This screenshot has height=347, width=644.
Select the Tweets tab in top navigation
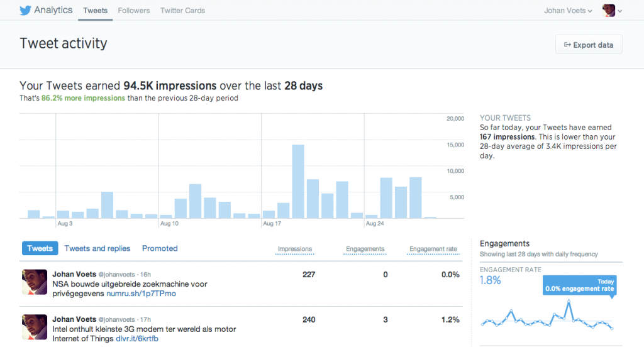(x=95, y=11)
